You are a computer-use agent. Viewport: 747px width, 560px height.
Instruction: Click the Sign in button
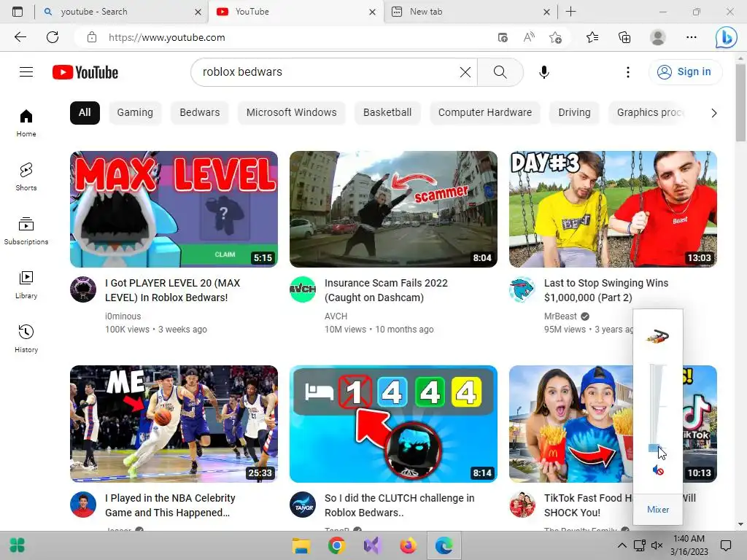click(685, 72)
